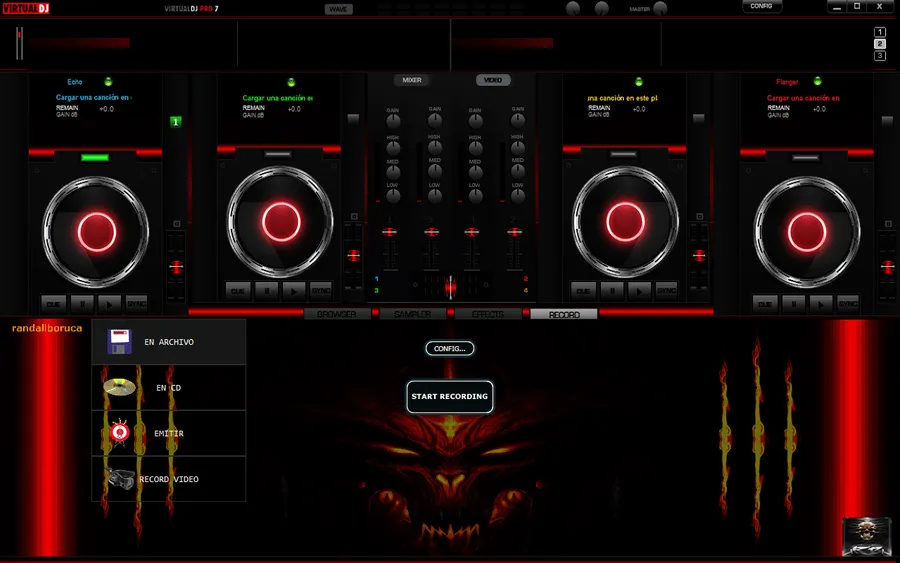Viewport: 900px width, 563px height.
Task: Play the green-text deck
Action: click(x=294, y=291)
